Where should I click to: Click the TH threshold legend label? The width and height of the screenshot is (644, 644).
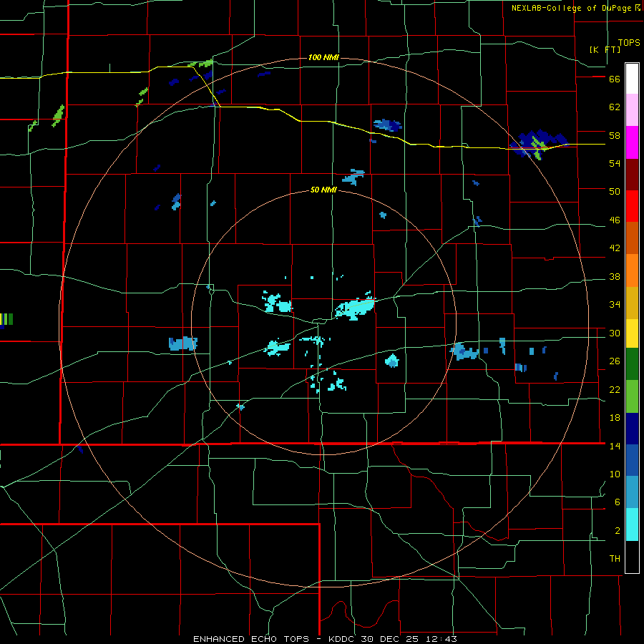pos(615,558)
